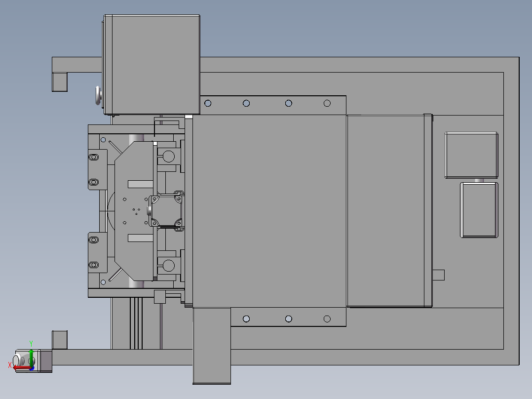
Task: Select the lower rounded block on the right side
Action: point(479,210)
